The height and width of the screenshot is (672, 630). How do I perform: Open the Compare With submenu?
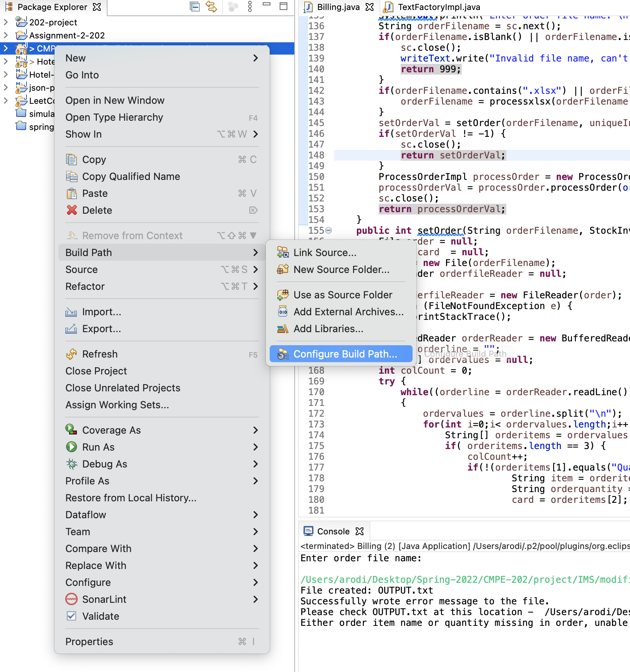(x=162, y=549)
